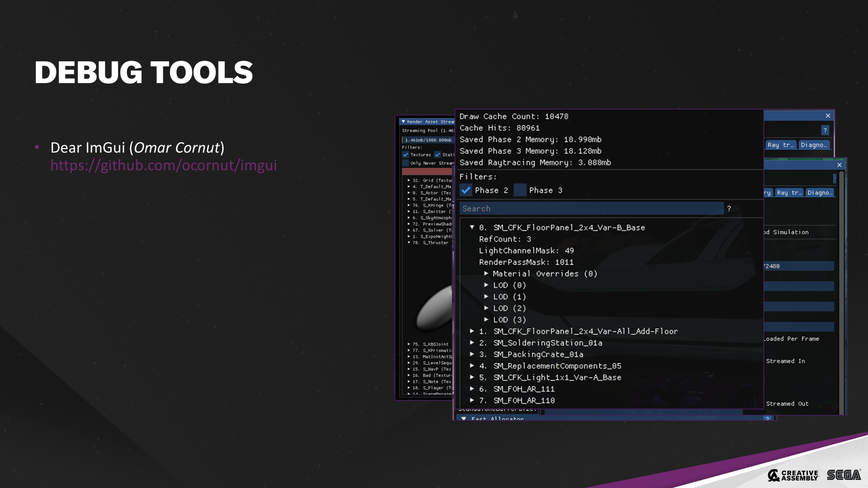Image resolution: width=868 pixels, height=488 pixels.
Task: Expand the SM_CFK_Light_1x1_Var-A_Base entry
Action: [x=472, y=377]
